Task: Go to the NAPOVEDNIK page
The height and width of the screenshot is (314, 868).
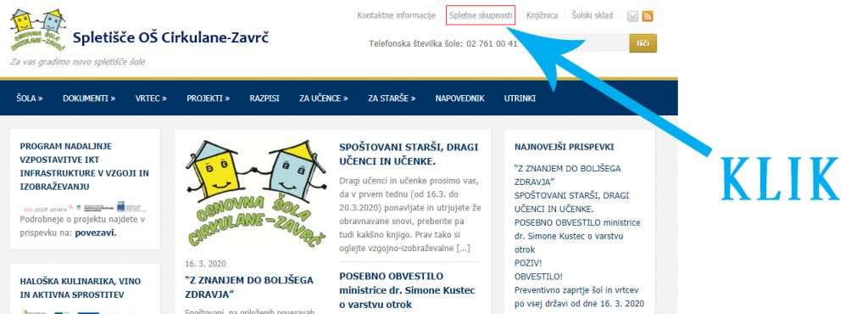Action: point(460,98)
